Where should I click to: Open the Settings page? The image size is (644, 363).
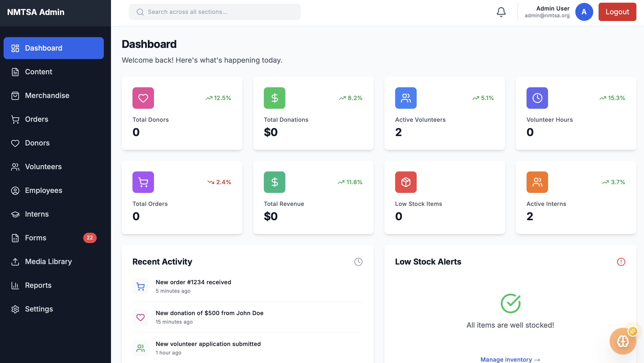point(39,309)
